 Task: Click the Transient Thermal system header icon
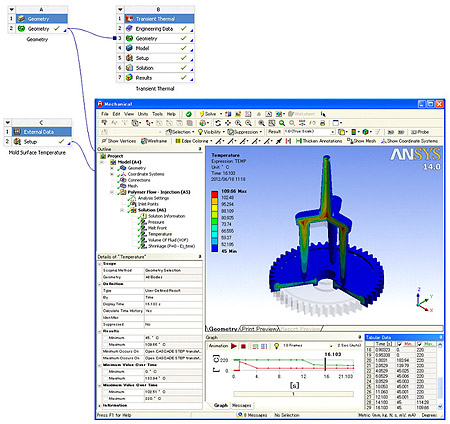[x=130, y=19]
